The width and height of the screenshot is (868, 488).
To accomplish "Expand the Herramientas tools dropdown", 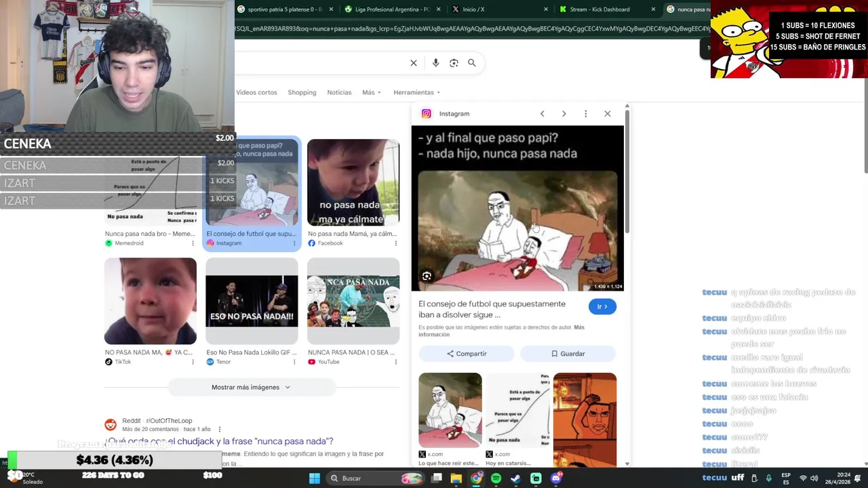I will pos(416,92).
